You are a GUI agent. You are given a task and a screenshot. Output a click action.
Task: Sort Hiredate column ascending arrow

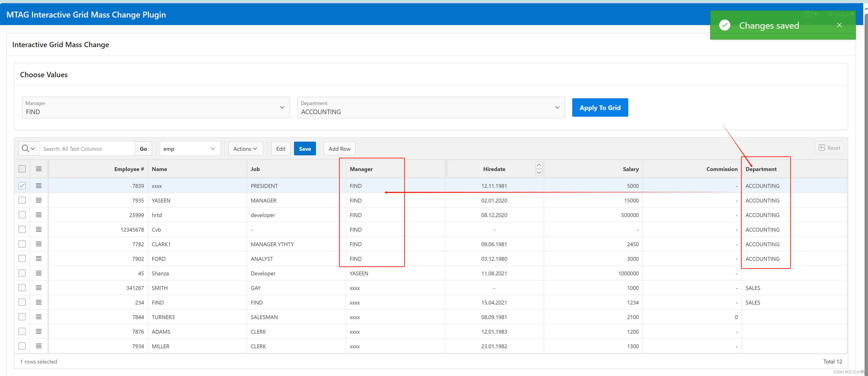pos(539,165)
